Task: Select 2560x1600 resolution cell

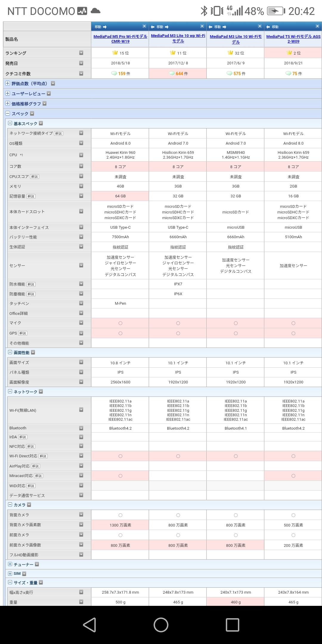Action: [x=120, y=382]
